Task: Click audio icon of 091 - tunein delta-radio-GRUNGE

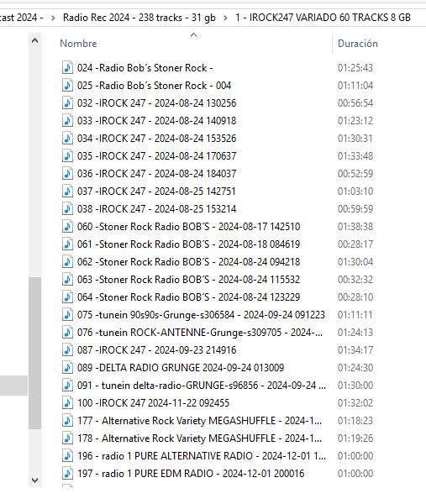Action: [67, 386]
